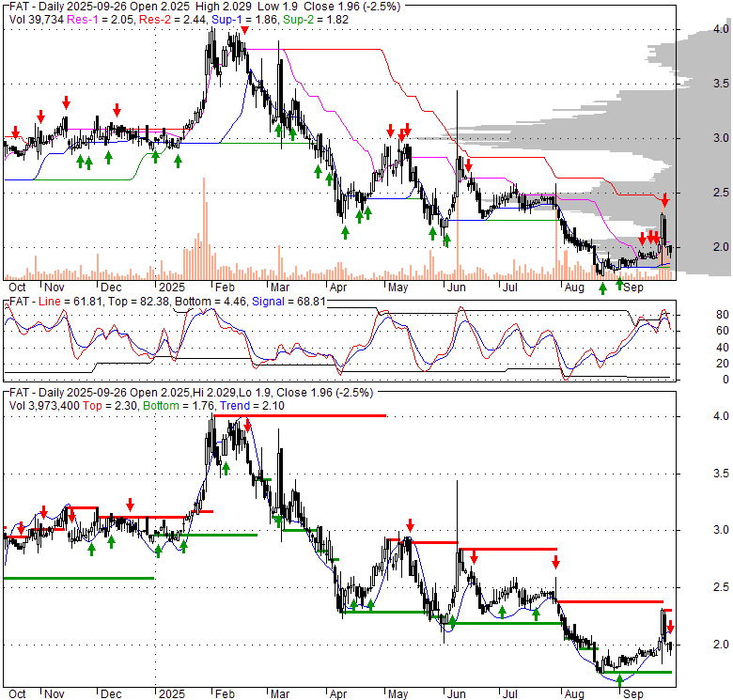The image size is (733, 700).
Task: Click the "2.0" price label on the bottom chart scale
Action: 721,645
